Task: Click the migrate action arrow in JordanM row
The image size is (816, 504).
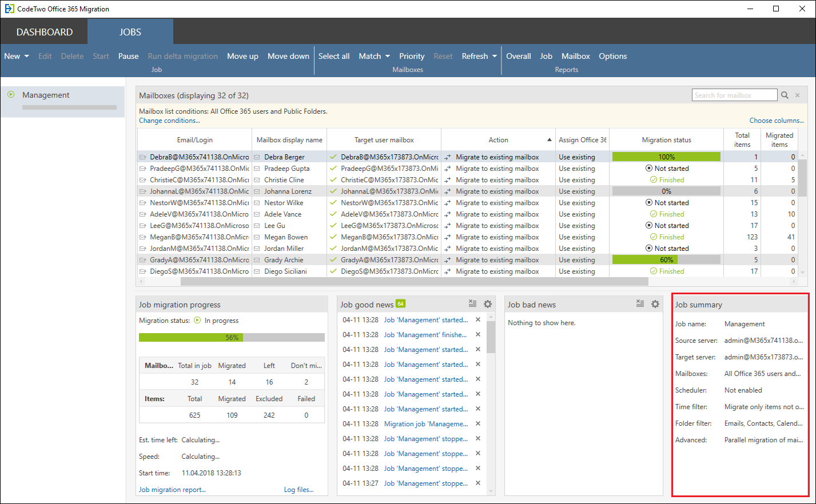Action: tap(448, 249)
